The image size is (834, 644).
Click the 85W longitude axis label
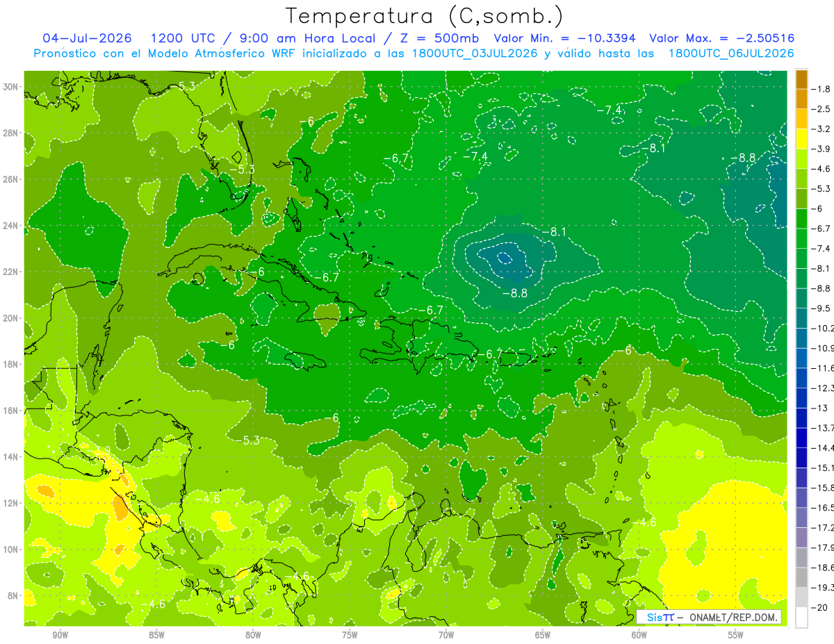pyautogui.click(x=157, y=635)
